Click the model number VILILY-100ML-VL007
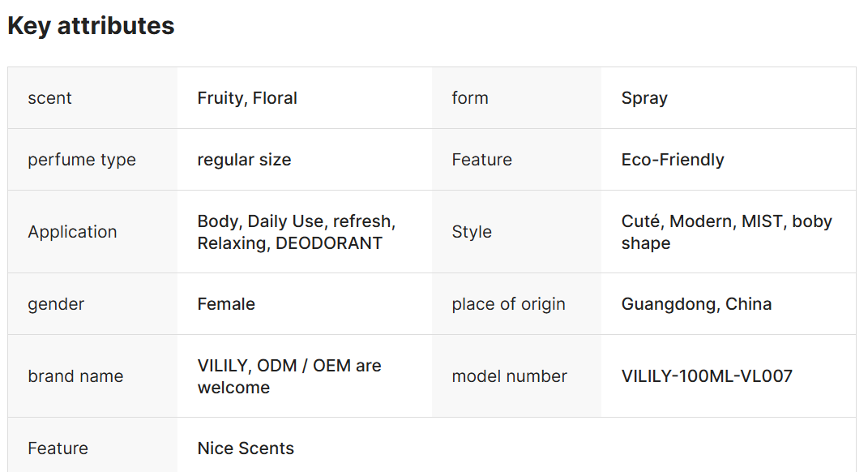Viewport: 868px width, 472px height. (x=707, y=376)
